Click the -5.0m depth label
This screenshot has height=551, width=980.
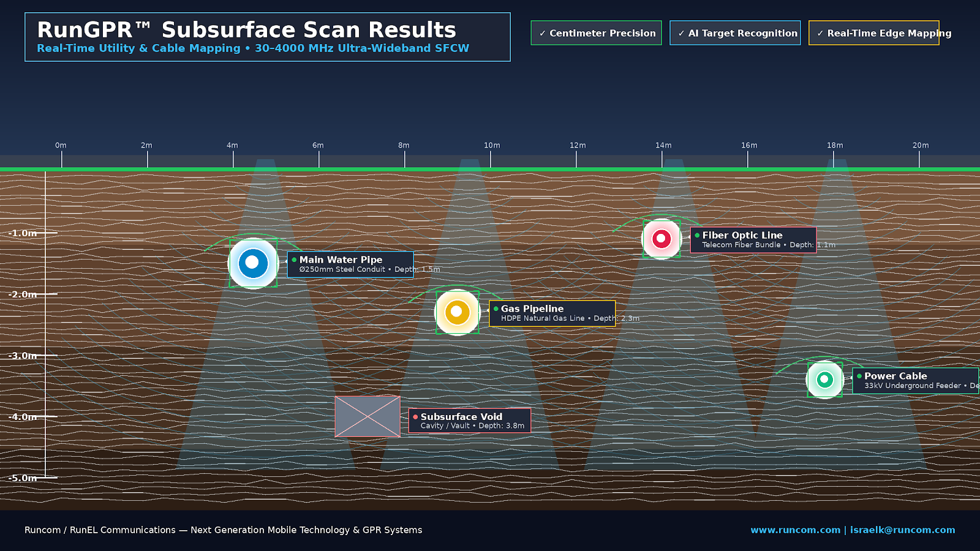coord(23,478)
